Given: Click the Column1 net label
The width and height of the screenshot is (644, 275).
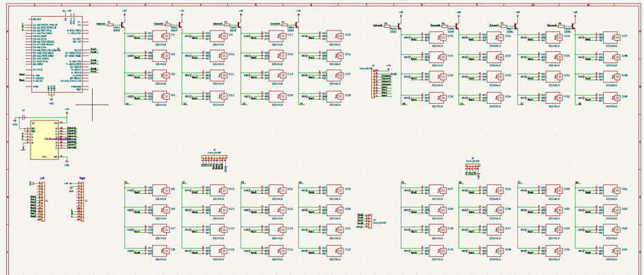Looking at the screenshot, I should [100, 24].
